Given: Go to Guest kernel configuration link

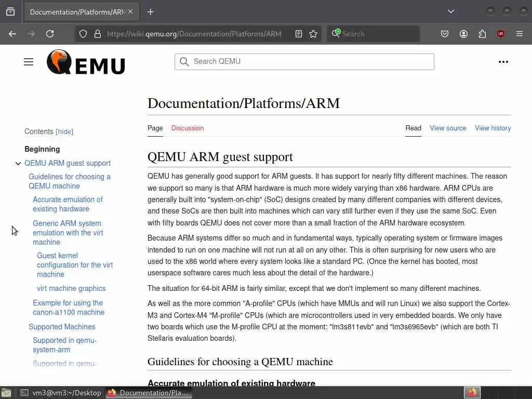Looking at the screenshot, I should (x=75, y=265).
